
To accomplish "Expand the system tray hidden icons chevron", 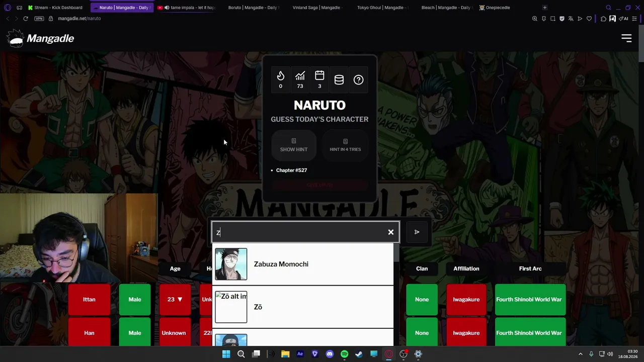I will 580,354.
